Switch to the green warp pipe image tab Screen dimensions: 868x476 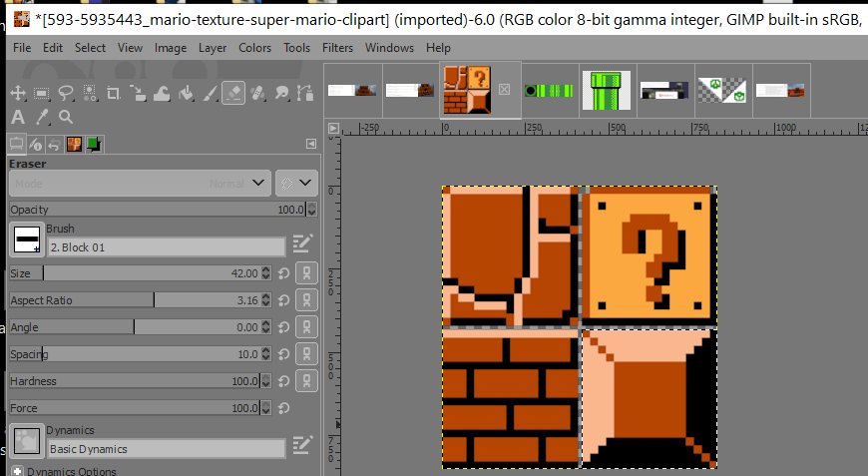coord(608,90)
